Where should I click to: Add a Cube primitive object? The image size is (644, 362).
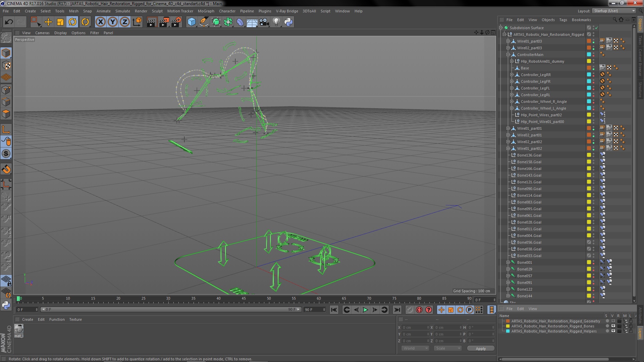coord(192,22)
